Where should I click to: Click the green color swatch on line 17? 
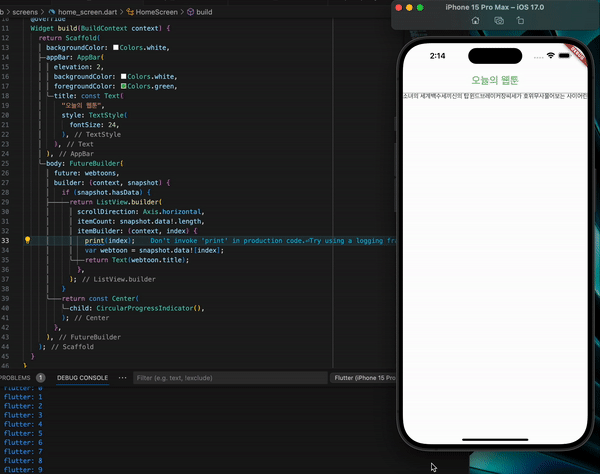coord(123,86)
